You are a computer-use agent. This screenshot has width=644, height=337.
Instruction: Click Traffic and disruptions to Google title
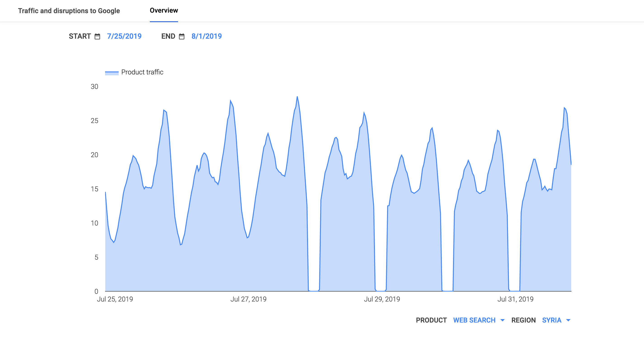click(x=69, y=11)
